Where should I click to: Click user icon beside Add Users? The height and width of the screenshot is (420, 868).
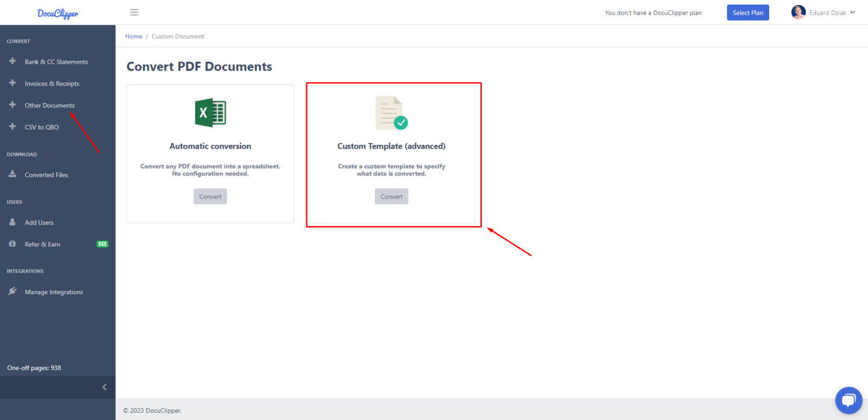coord(12,221)
